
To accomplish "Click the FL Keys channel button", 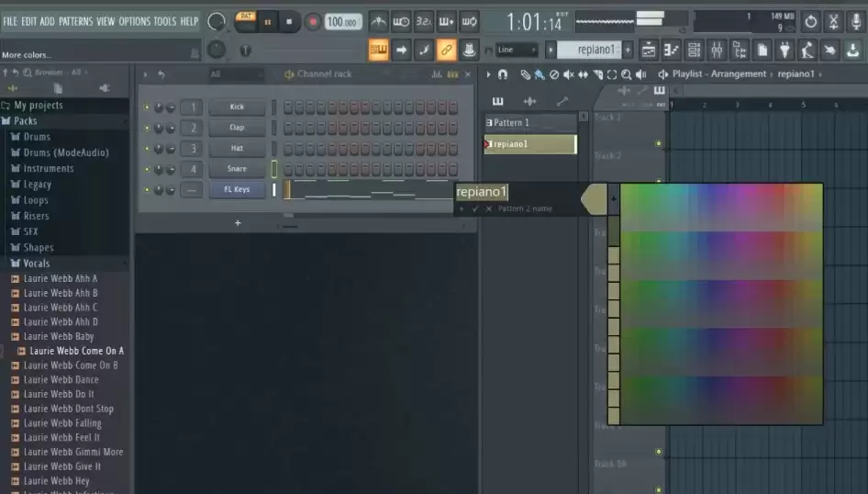I will 237,189.
